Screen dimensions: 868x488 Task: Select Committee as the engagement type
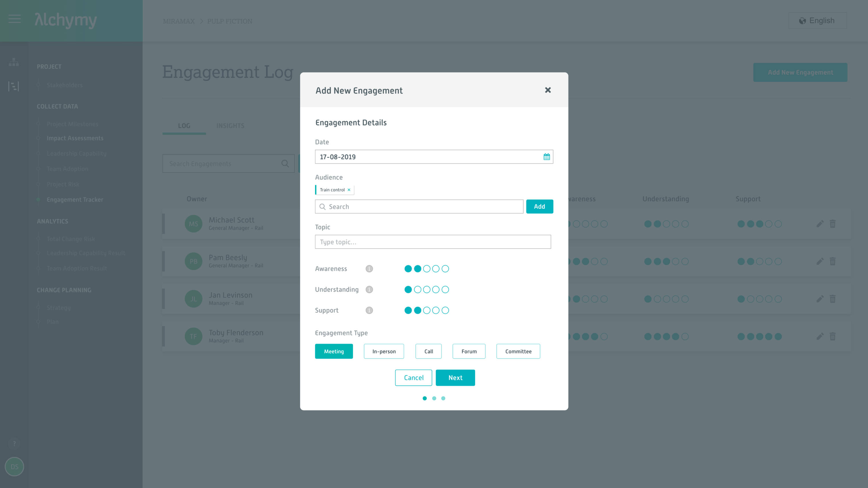tap(518, 351)
